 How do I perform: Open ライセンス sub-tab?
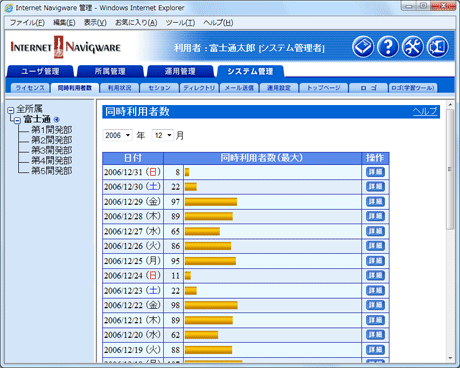(x=30, y=88)
